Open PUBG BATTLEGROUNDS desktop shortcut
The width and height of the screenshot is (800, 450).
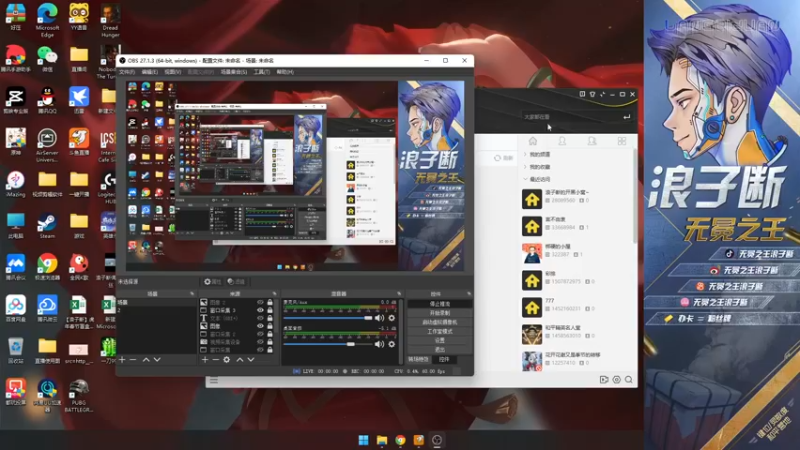click(79, 395)
